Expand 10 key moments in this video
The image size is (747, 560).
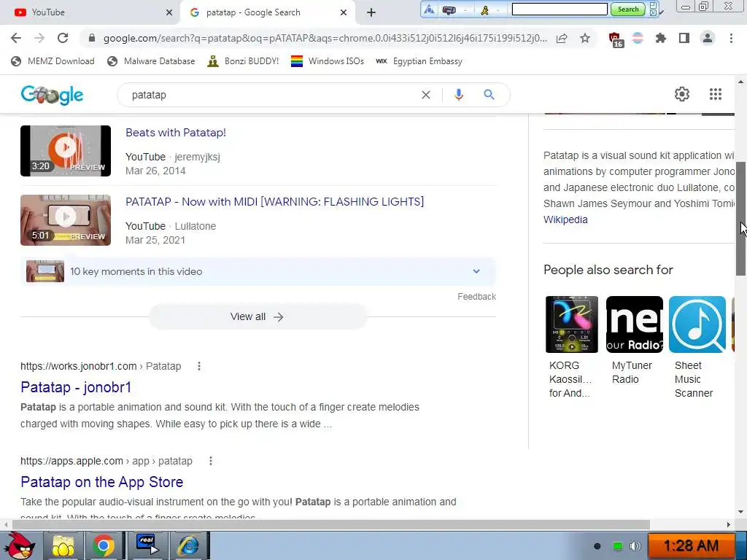pyautogui.click(x=258, y=271)
